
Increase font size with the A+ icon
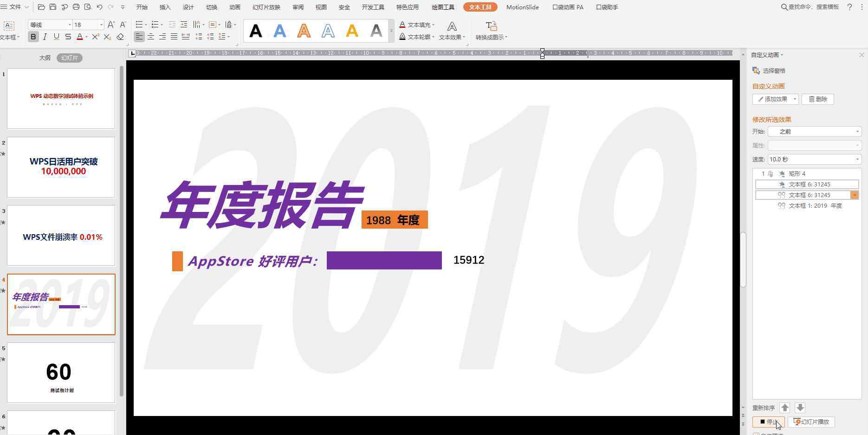(111, 25)
